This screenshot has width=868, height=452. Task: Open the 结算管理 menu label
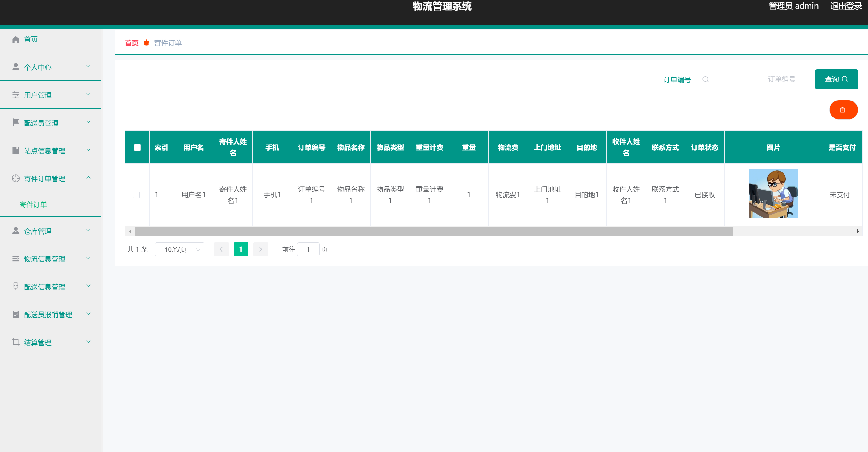tap(38, 343)
